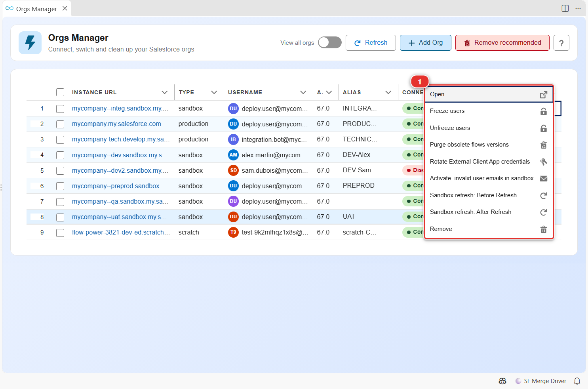The width and height of the screenshot is (588, 389).
Task: Open the Username column menu chevron
Action: click(x=303, y=92)
